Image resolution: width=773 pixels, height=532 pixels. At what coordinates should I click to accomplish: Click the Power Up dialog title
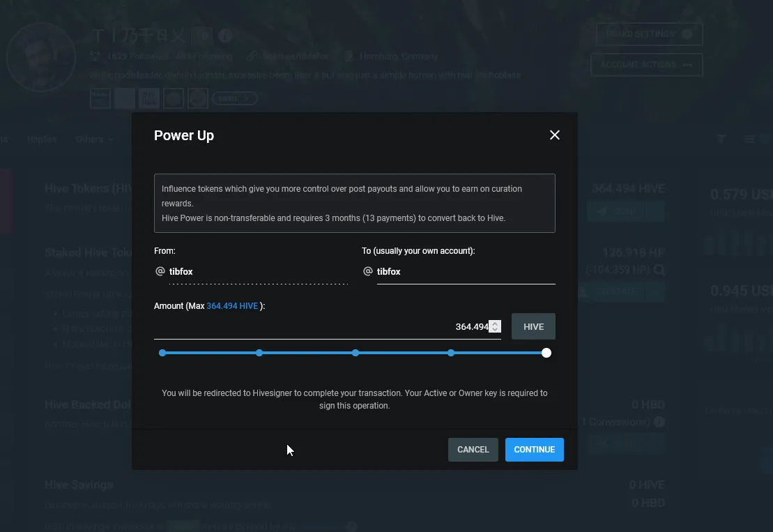[184, 135]
